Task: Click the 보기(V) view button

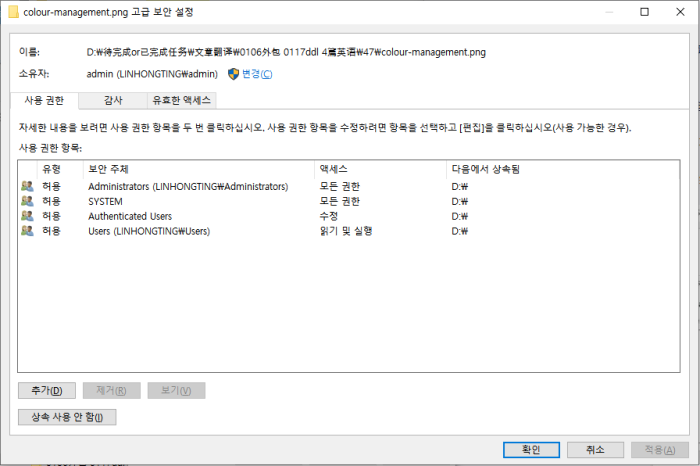Action: [x=176, y=391]
